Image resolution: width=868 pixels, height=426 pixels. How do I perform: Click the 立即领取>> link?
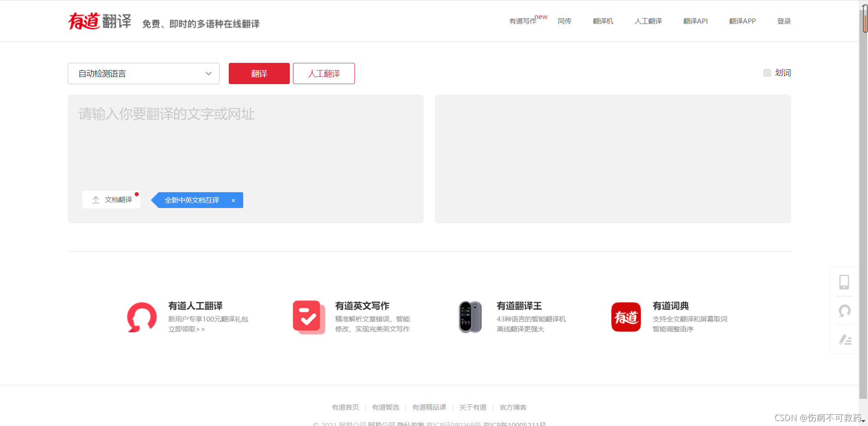point(187,329)
